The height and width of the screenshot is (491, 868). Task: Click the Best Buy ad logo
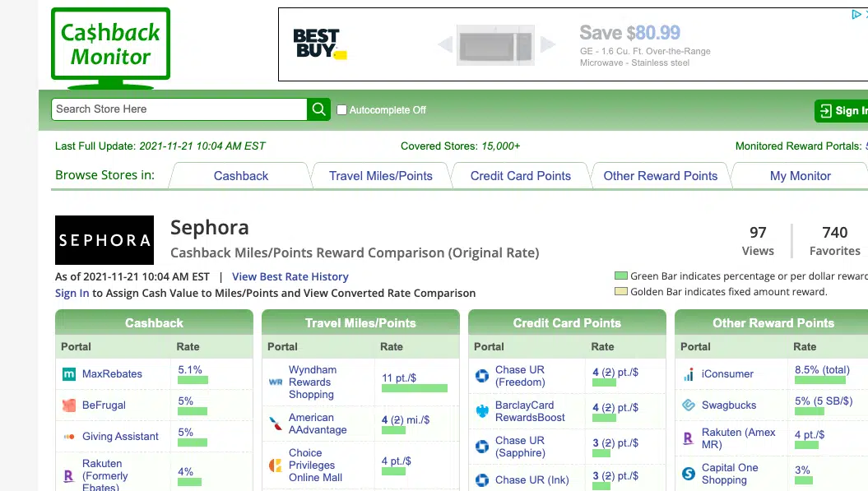point(319,44)
